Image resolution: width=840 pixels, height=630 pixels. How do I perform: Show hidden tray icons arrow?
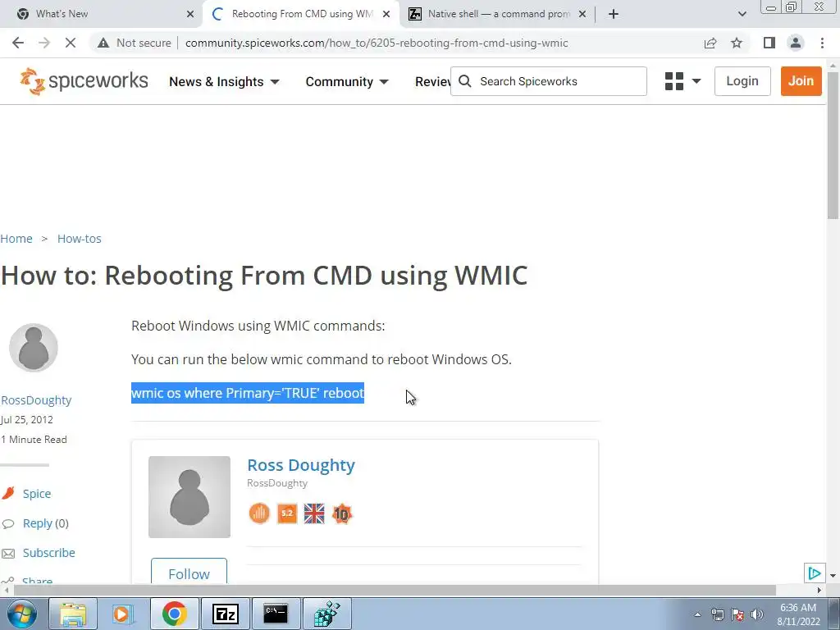[x=697, y=614]
